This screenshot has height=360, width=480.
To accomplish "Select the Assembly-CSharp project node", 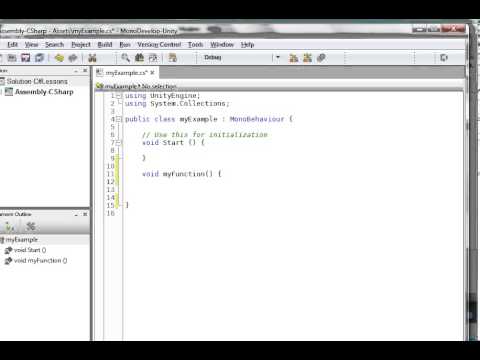I will pos(44,92).
